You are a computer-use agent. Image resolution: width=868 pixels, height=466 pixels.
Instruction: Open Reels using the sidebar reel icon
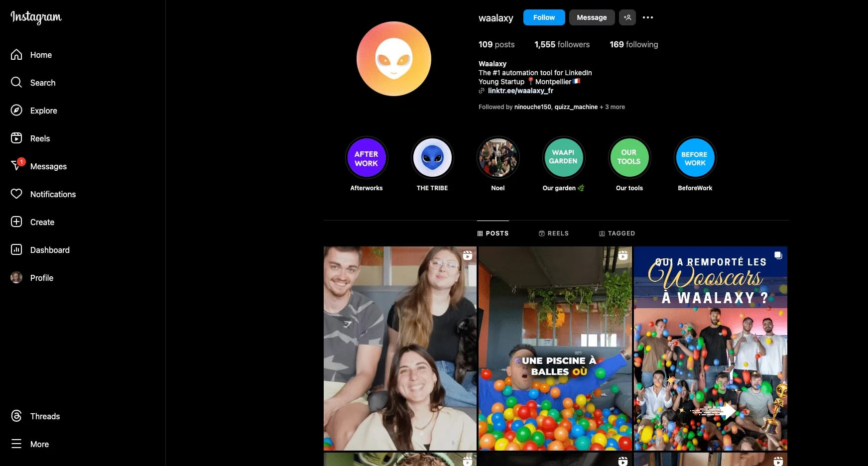point(16,138)
